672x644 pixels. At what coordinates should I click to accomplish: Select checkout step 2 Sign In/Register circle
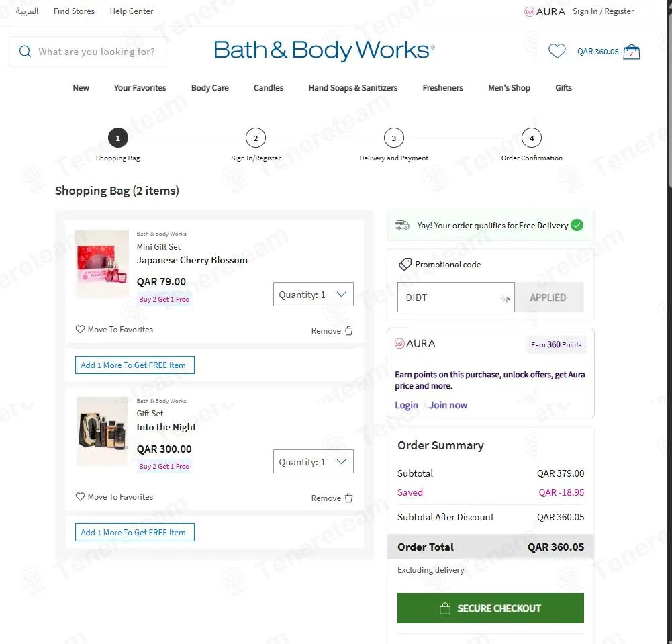255,138
